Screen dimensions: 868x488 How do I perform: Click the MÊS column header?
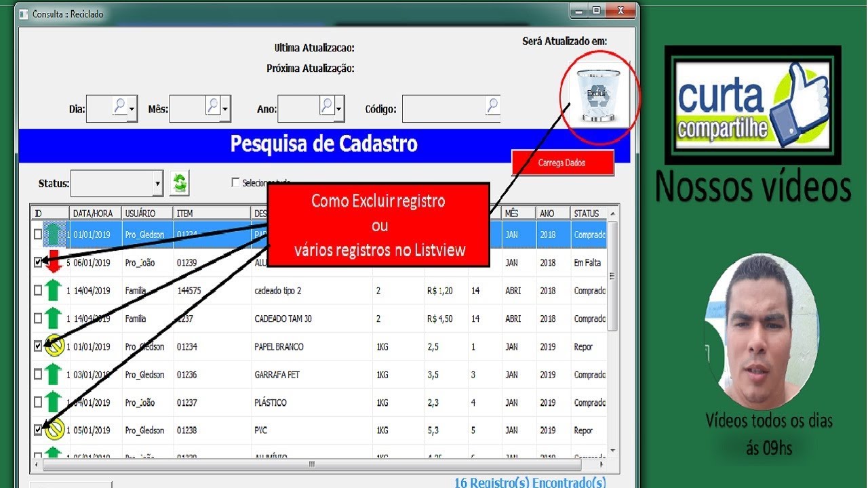519,213
